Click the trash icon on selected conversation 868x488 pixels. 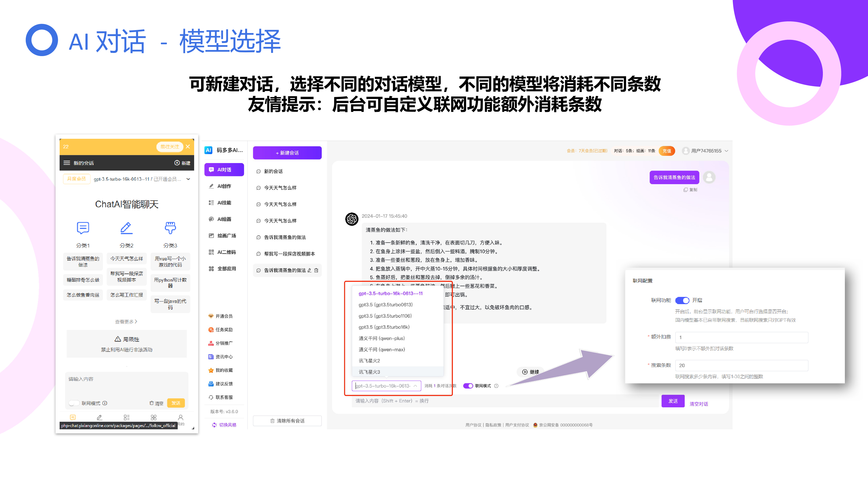(x=316, y=270)
